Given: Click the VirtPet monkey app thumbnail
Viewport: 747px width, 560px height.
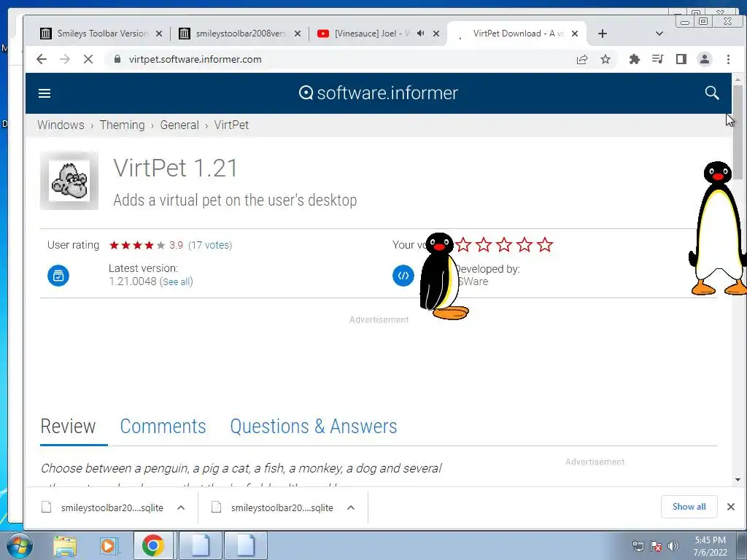Looking at the screenshot, I should [x=69, y=181].
